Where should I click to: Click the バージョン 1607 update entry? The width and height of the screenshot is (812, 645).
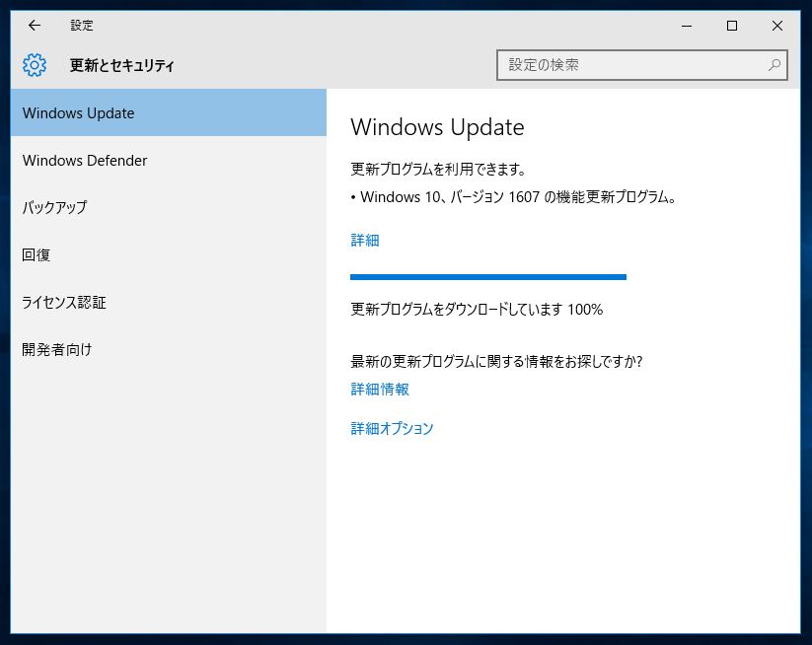(x=514, y=197)
